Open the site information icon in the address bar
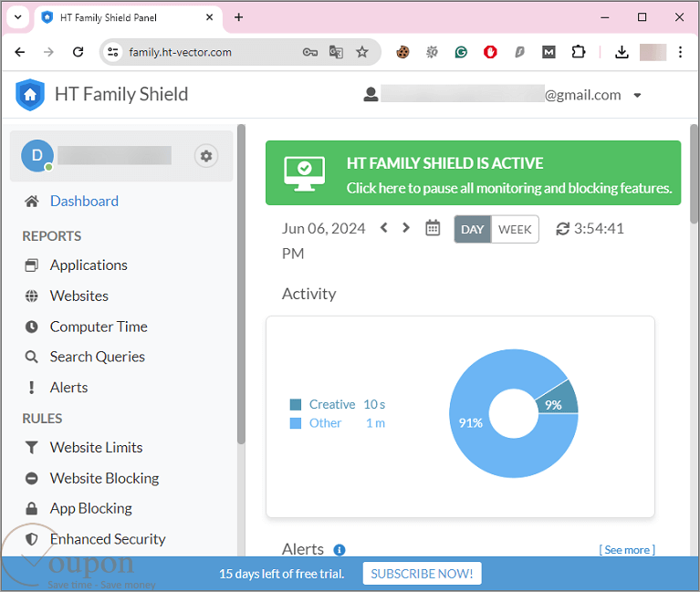The width and height of the screenshot is (700, 592). coord(113,52)
